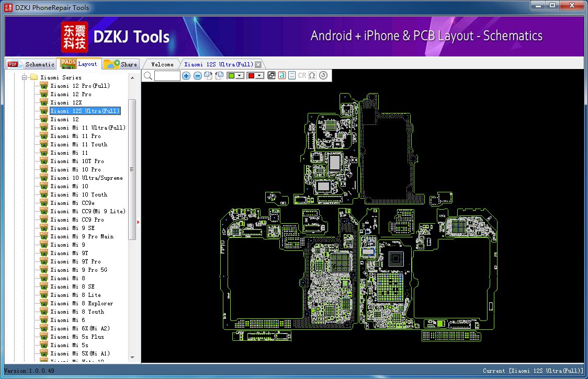Viewport: 588px width, 379px height.
Task: Select Xiaomi Mi 9 Pro 5G entry
Action: (x=79, y=270)
